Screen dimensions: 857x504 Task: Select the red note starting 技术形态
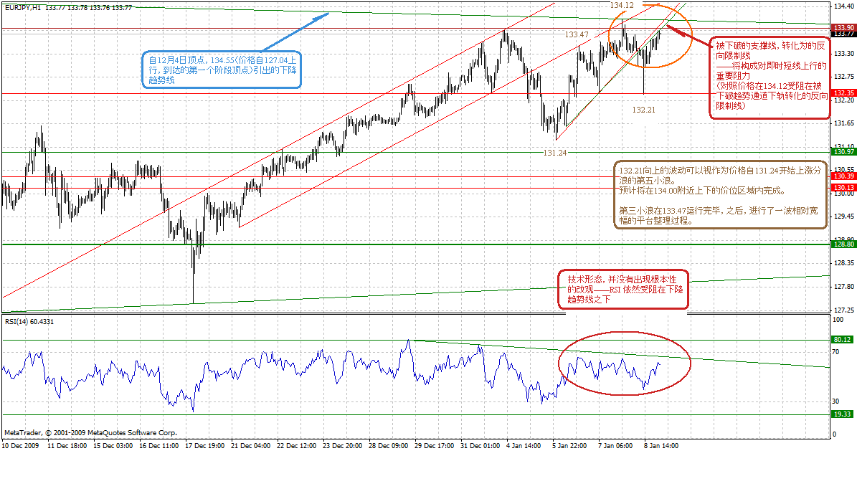623,290
